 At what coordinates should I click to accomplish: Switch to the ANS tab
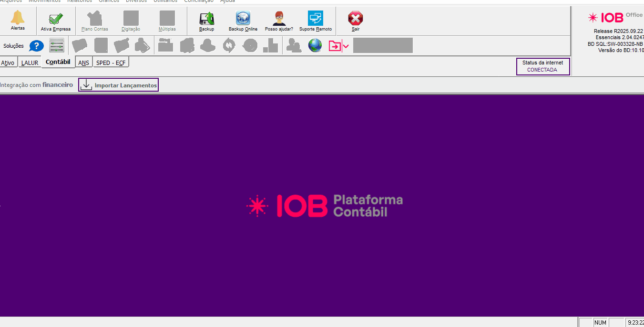coord(83,63)
